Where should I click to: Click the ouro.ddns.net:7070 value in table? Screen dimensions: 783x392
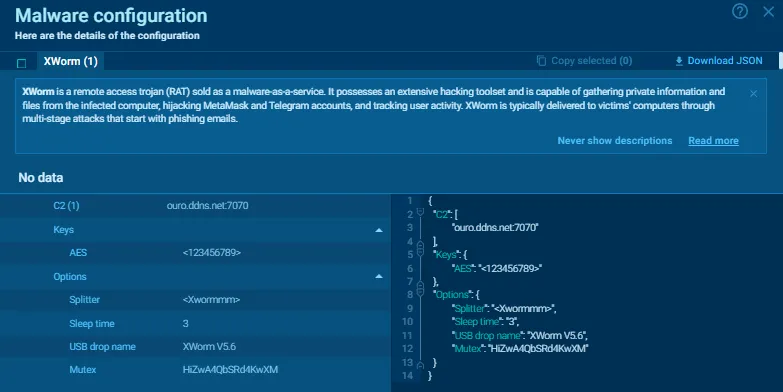[x=207, y=206]
